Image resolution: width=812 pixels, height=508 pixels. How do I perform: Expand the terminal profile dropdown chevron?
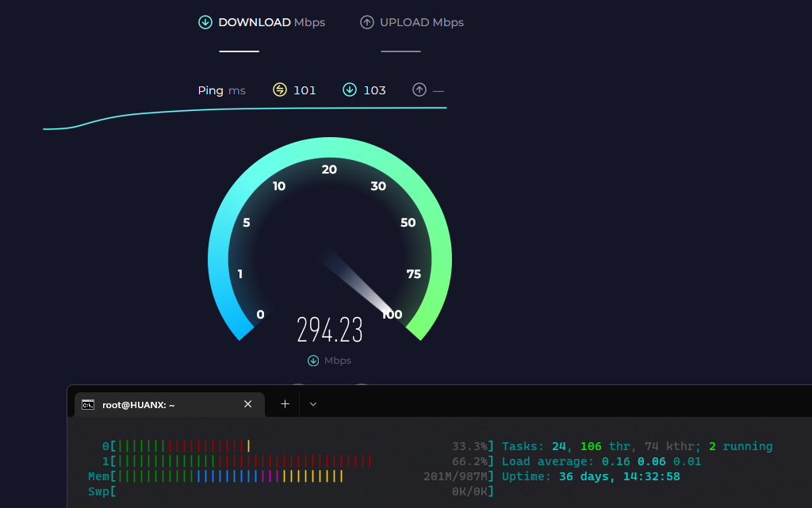[313, 404]
